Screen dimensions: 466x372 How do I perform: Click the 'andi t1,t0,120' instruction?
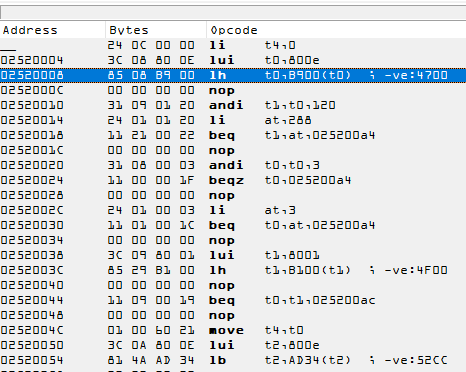[272, 105]
